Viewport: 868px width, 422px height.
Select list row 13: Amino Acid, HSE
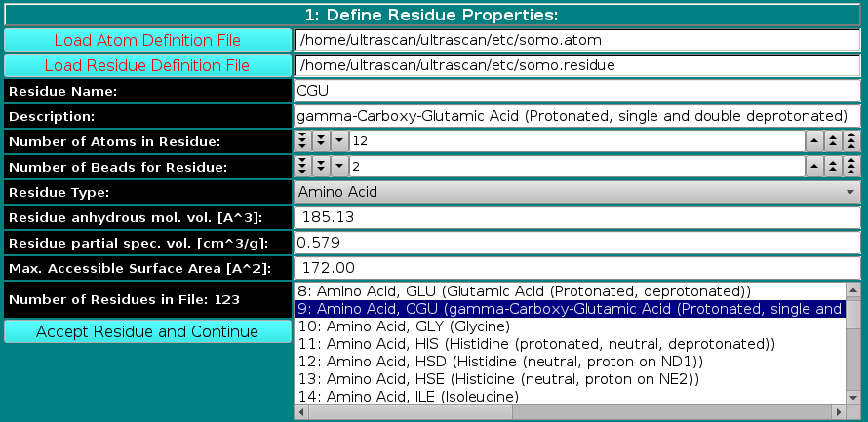pyautogui.click(x=571, y=379)
